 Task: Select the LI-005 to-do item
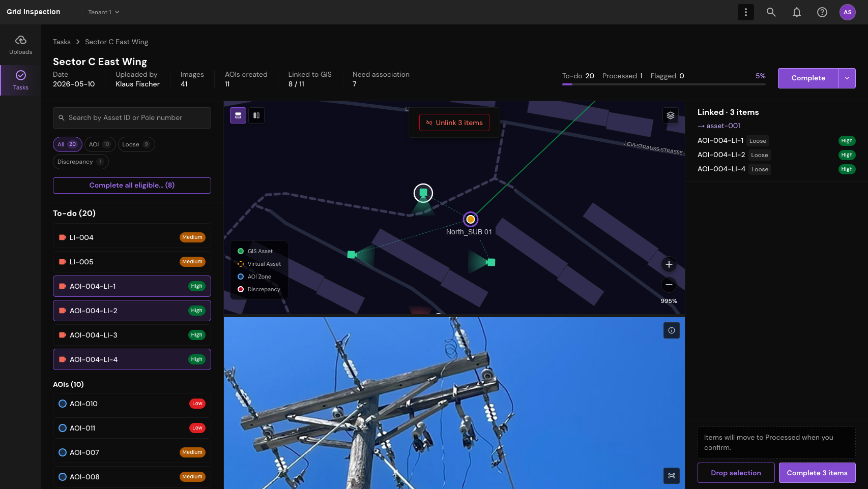pos(132,262)
